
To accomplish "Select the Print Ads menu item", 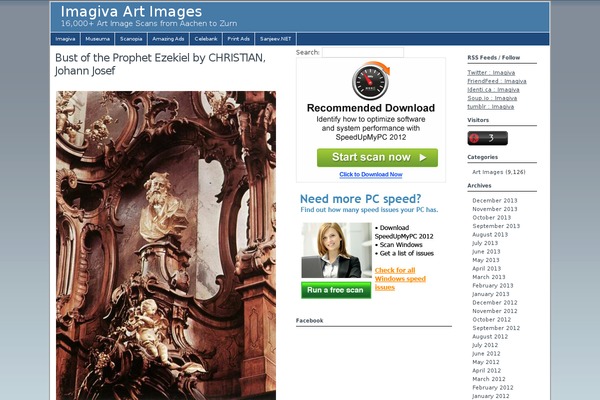I will pos(238,39).
